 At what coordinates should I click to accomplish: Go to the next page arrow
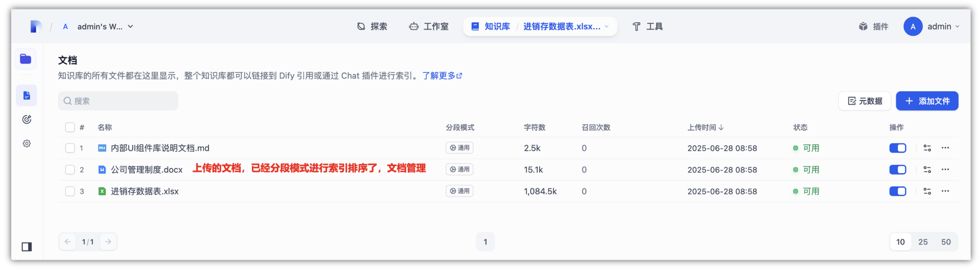tap(108, 242)
